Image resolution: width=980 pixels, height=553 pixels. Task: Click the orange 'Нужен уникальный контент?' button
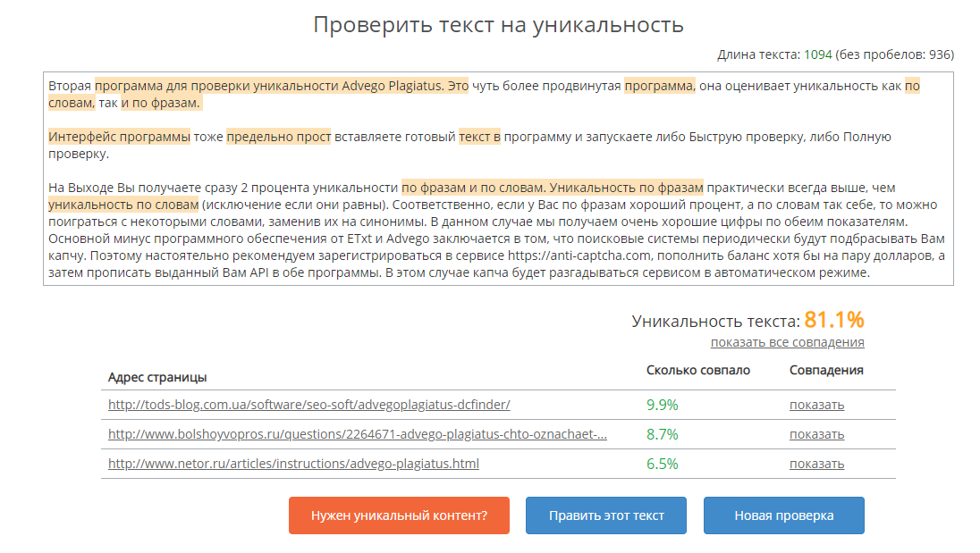pyautogui.click(x=399, y=515)
